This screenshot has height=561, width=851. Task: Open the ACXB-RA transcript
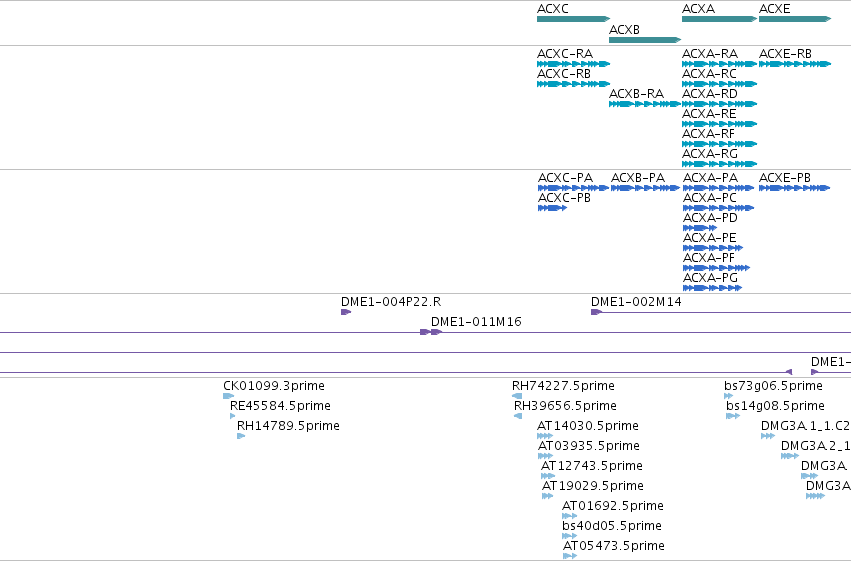coord(645,104)
